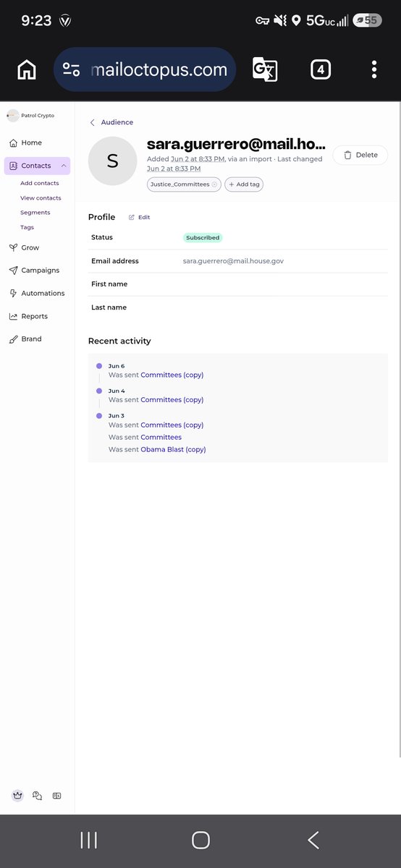
Task: Click the Profile heading
Action: [101, 217]
